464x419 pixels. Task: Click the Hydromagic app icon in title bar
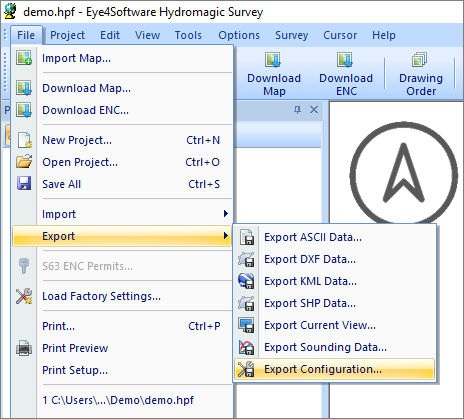(x=10, y=11)
